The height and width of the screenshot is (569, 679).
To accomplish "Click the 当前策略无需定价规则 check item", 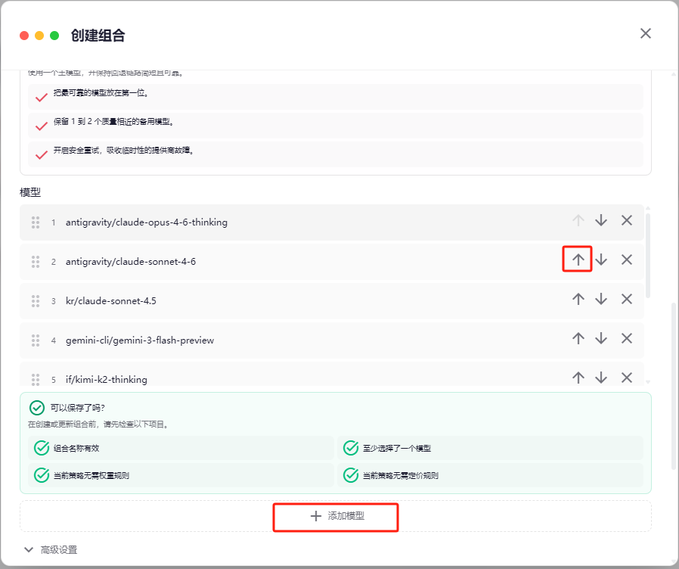I will 490,475.
